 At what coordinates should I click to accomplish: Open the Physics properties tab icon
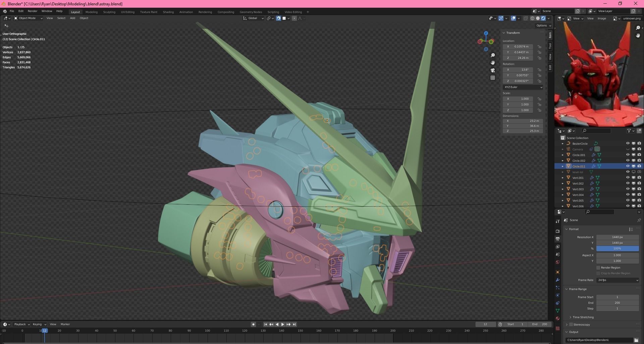click(557, 295)
